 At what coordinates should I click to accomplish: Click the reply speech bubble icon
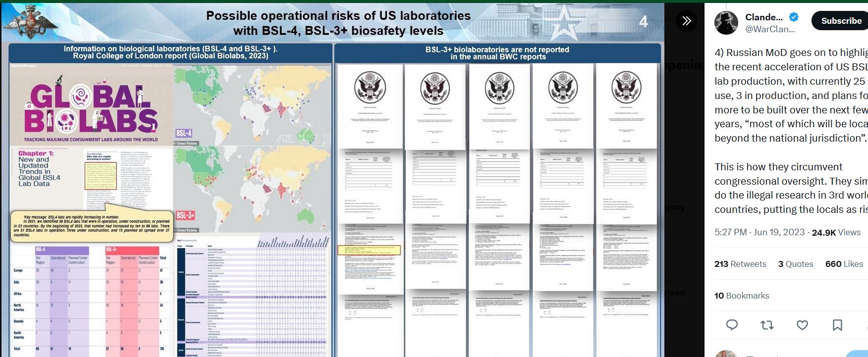732,325
